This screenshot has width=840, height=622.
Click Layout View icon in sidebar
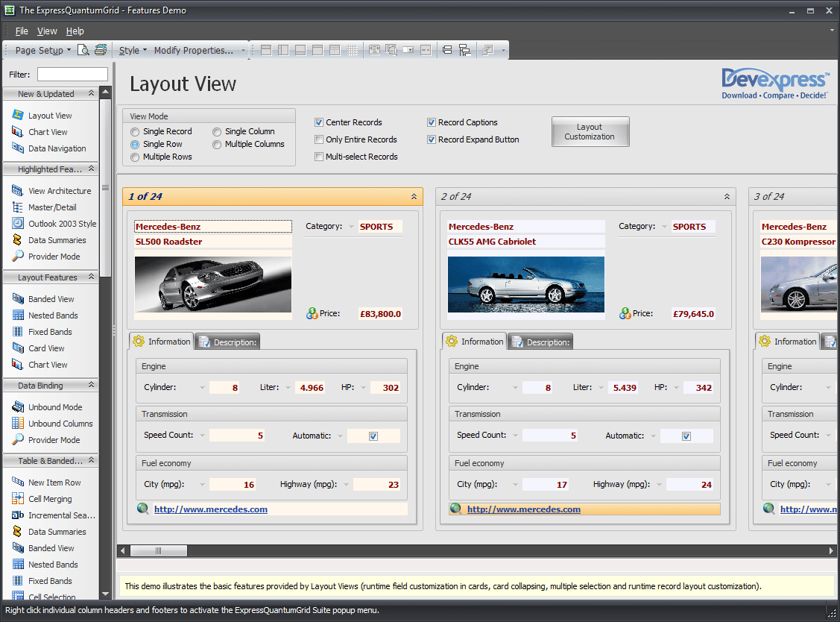18,116
